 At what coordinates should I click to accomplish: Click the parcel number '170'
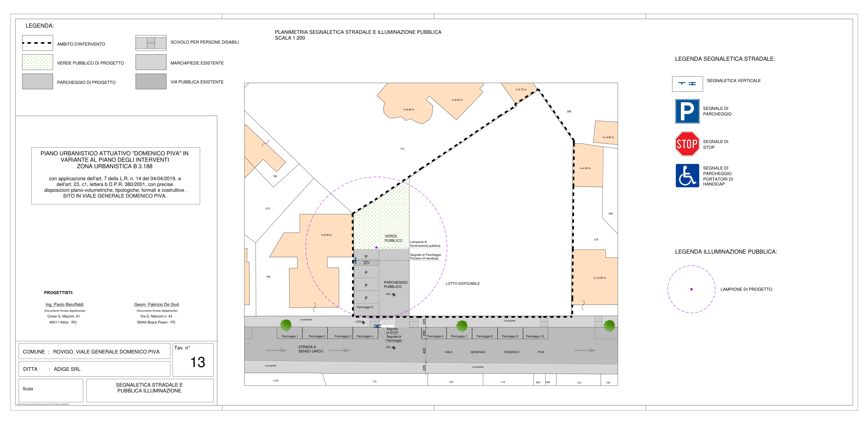pyautogui.click(x=402, y=149)
